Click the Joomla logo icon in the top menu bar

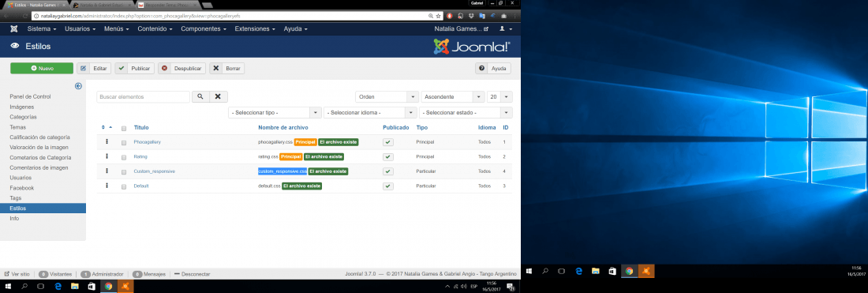click(x=14, y=28)
